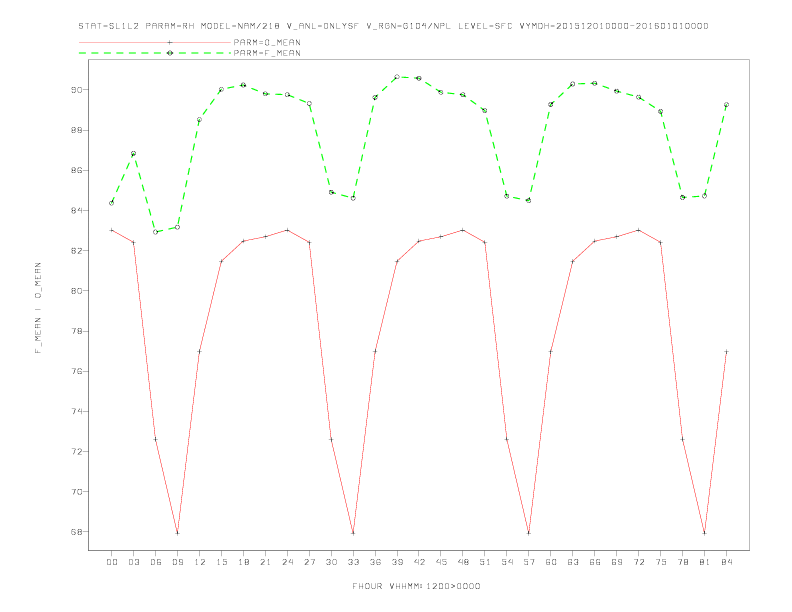
Task: Select the red O_MEAN minimum point at hour 09
Action: point(177,533)
